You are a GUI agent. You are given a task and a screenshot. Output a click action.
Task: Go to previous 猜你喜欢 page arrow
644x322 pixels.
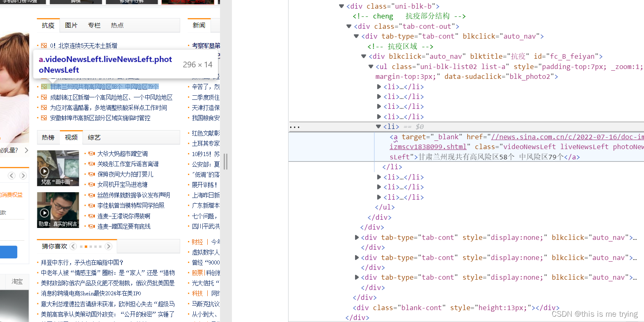(73, 246)
